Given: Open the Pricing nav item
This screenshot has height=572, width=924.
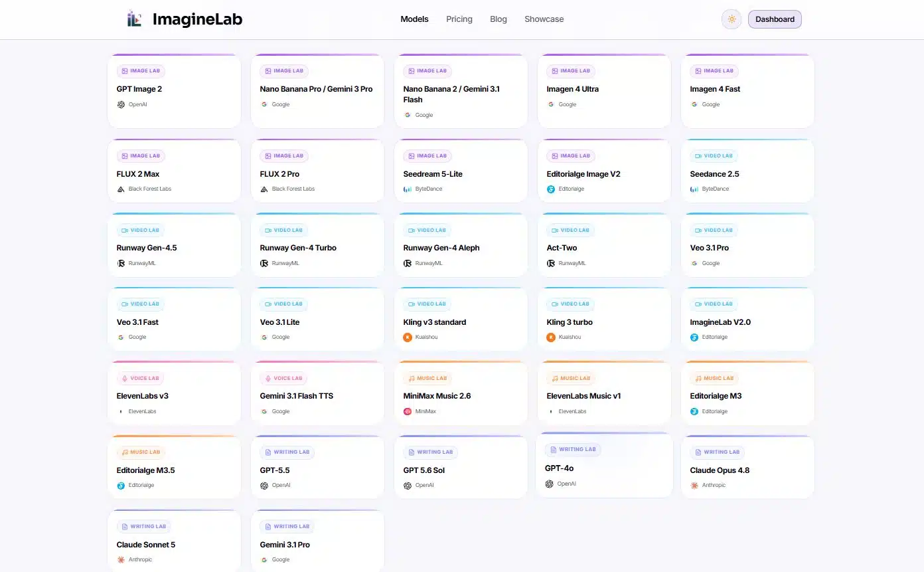Looking at the screenshot, I should [x=459, y=19].
